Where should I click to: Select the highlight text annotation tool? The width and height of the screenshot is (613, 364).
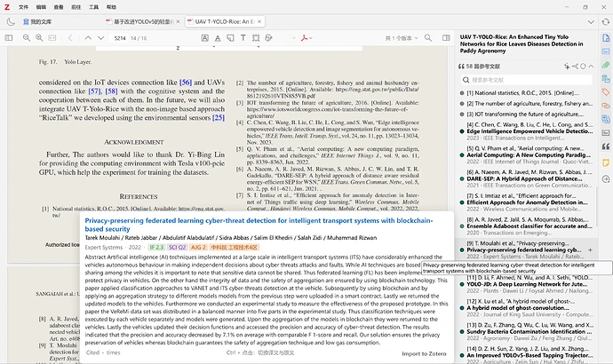pyautogui.click(x=205, y=38)
